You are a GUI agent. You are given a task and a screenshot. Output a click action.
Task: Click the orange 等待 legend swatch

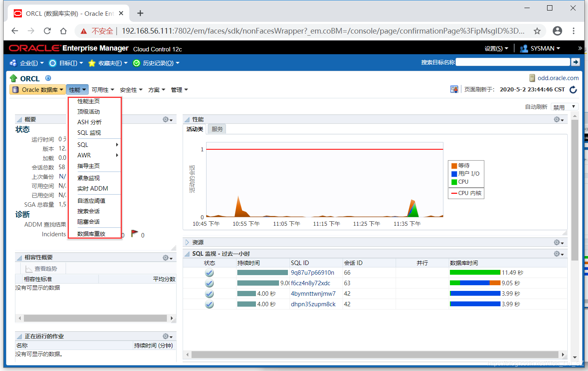[454, 166]
